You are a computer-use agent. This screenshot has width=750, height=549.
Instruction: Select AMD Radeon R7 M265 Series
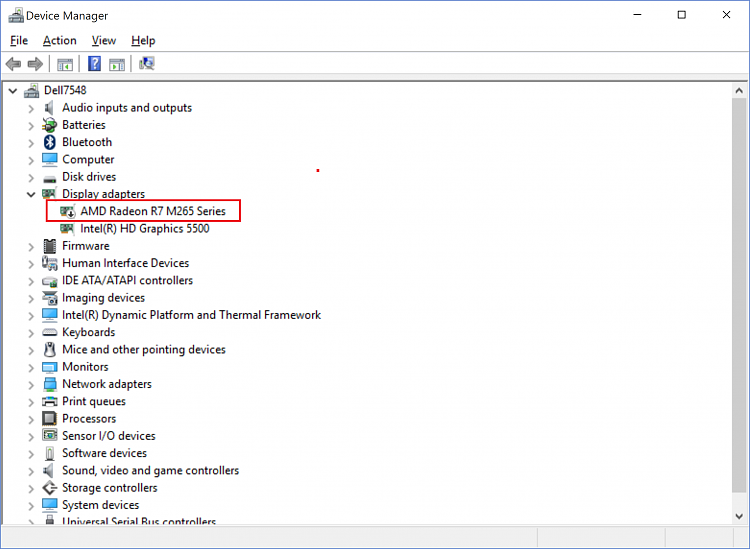[x=153, y=211]
